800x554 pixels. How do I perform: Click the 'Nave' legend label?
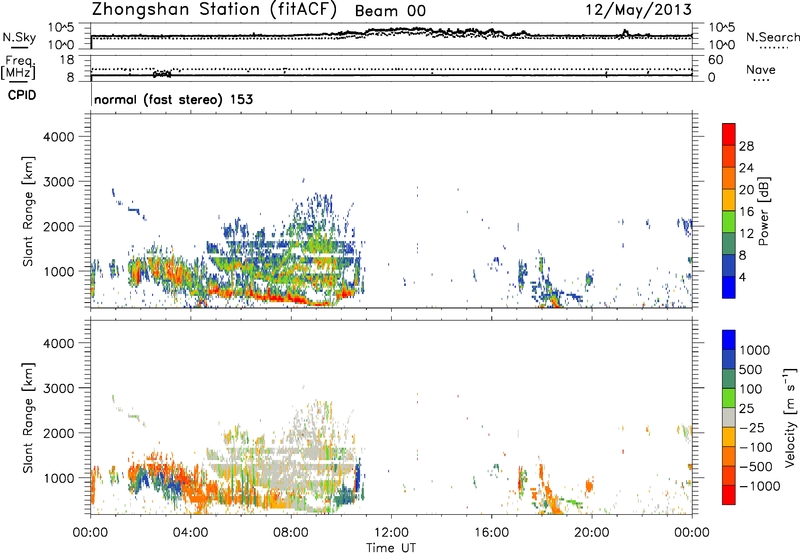tap(761, 70)
